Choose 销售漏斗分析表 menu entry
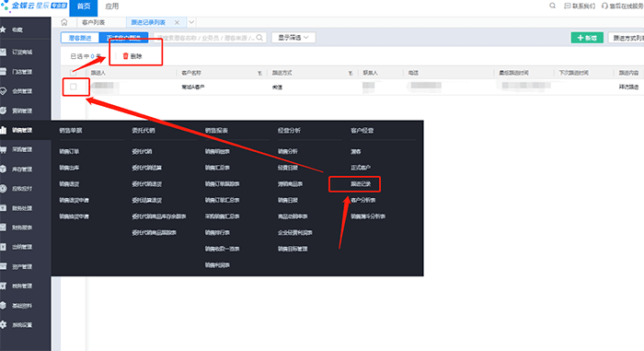 pos(368,216)
